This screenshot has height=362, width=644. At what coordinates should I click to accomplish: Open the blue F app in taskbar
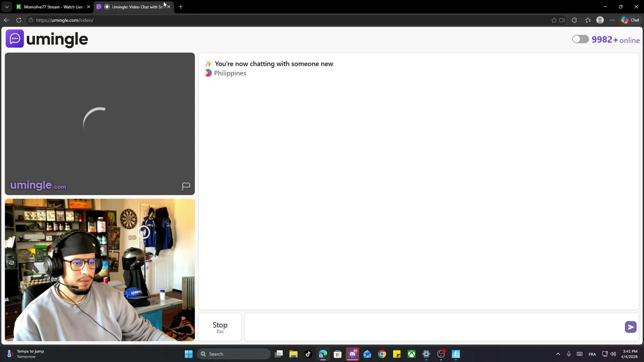[x=456, y=354]
